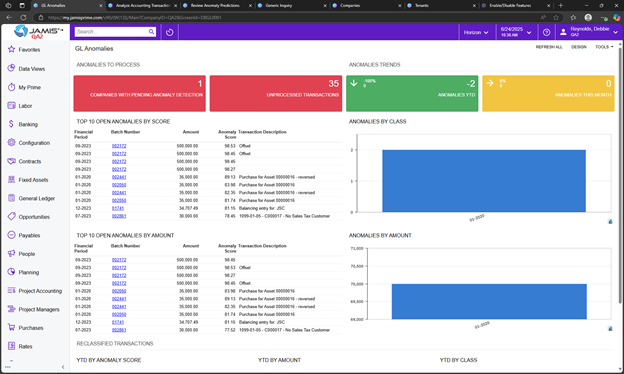Open chart legend icon for Anomalies by Class
Screen dimensions: 624x374
(x=610, y=221)
